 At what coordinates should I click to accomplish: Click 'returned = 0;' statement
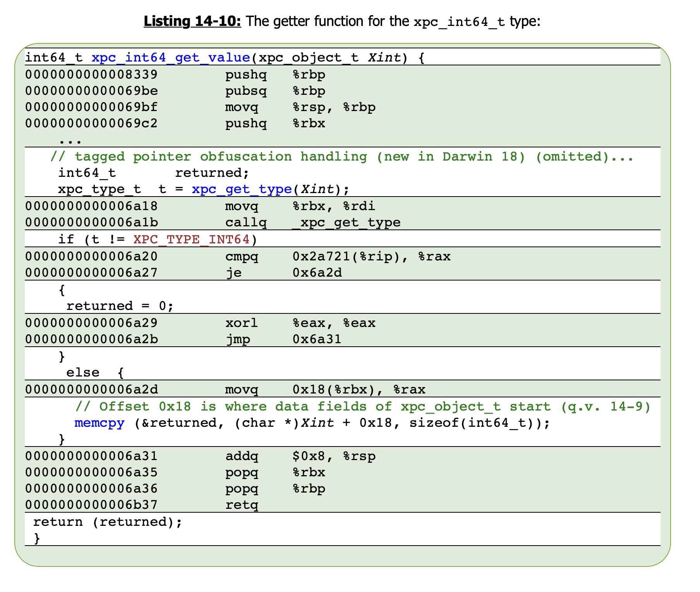pyautogui.click(x=120, y=306)
